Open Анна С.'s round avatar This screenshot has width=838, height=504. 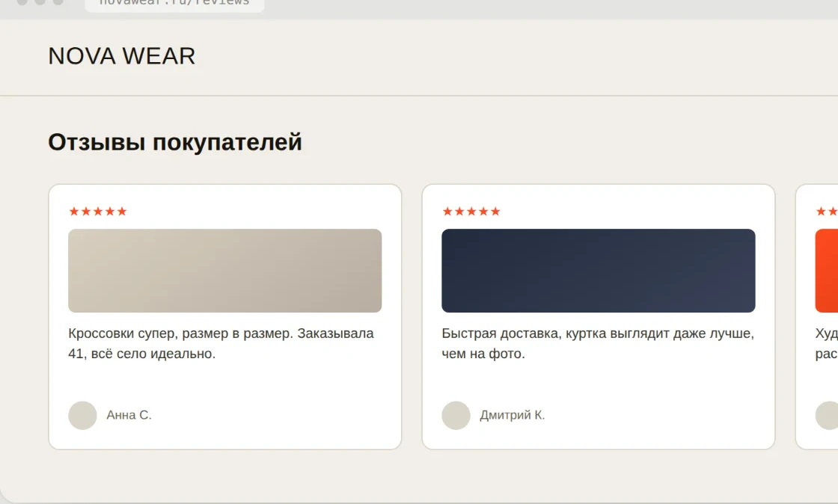click(x=82, y=415)
